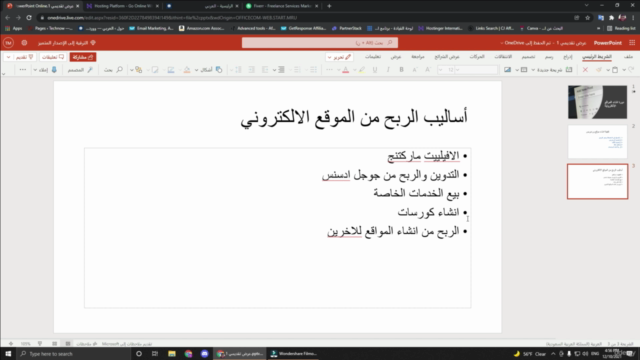Expand the shapes dropdown arrow
This screenshot has width=640, height=360.
pos(196,70)
